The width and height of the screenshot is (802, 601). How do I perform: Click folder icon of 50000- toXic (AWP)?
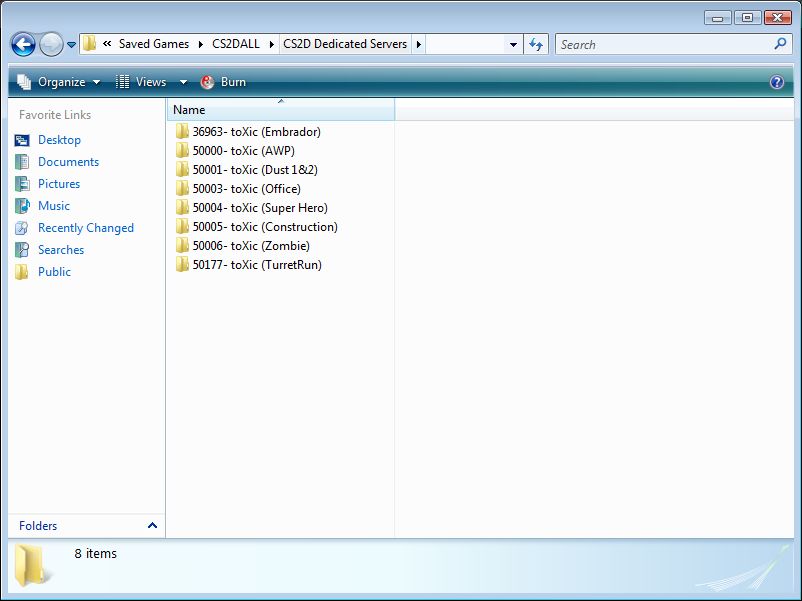(182, 151)
